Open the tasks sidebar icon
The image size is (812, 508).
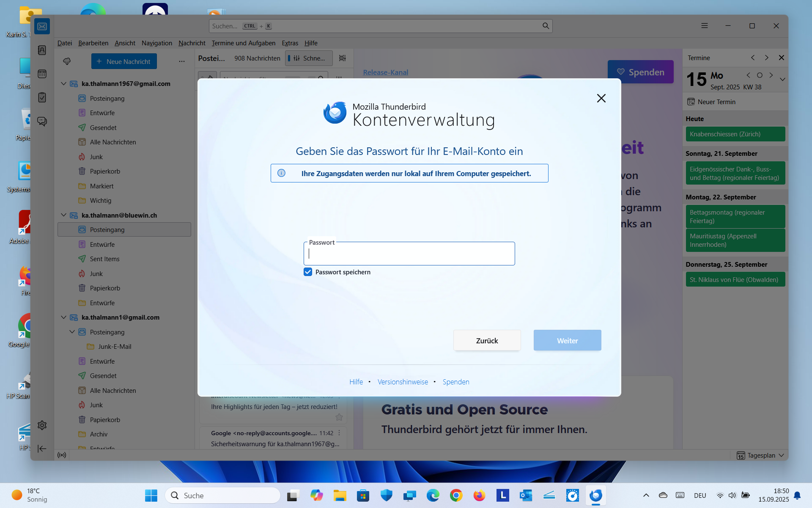(42, 97)
